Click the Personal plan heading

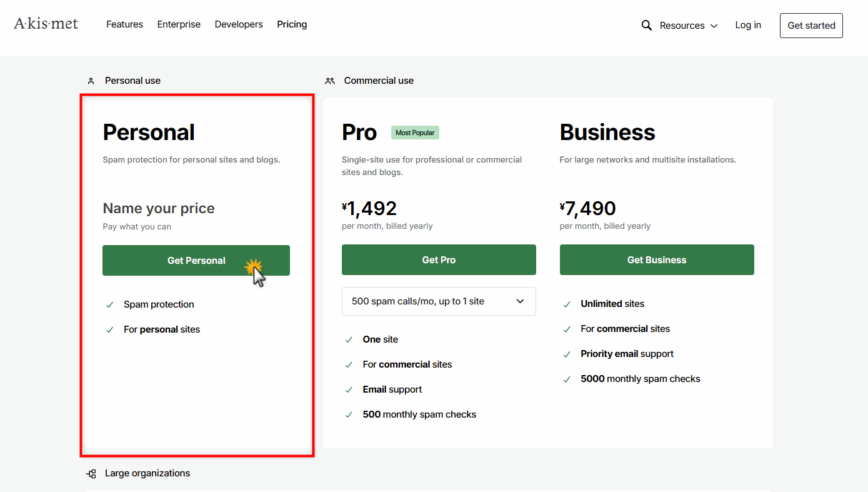[149, 133]
